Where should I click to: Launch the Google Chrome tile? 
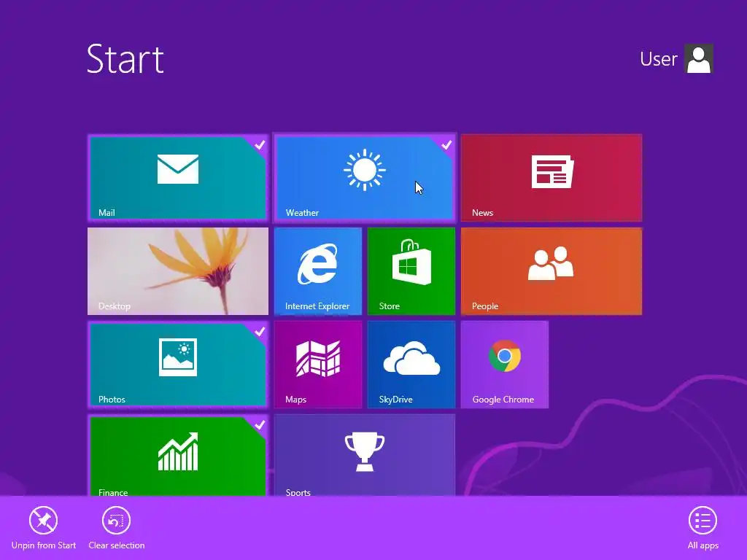coord(505,365)
